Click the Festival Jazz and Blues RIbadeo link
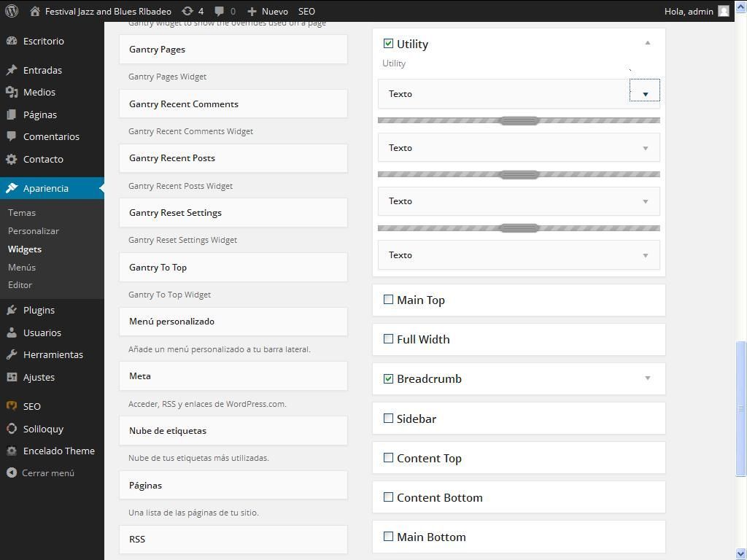The image size is (747, 560). (x=108, y=12)
